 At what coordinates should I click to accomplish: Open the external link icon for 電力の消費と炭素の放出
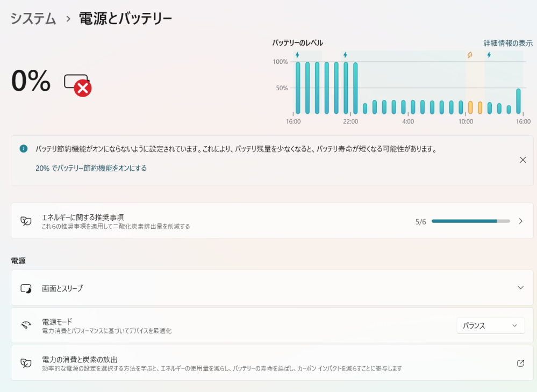click(520, 363)
